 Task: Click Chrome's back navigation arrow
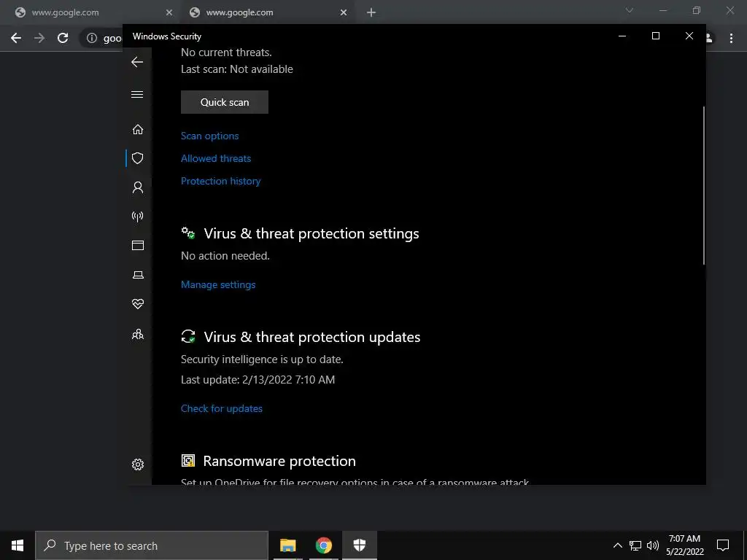coord(16,38)
